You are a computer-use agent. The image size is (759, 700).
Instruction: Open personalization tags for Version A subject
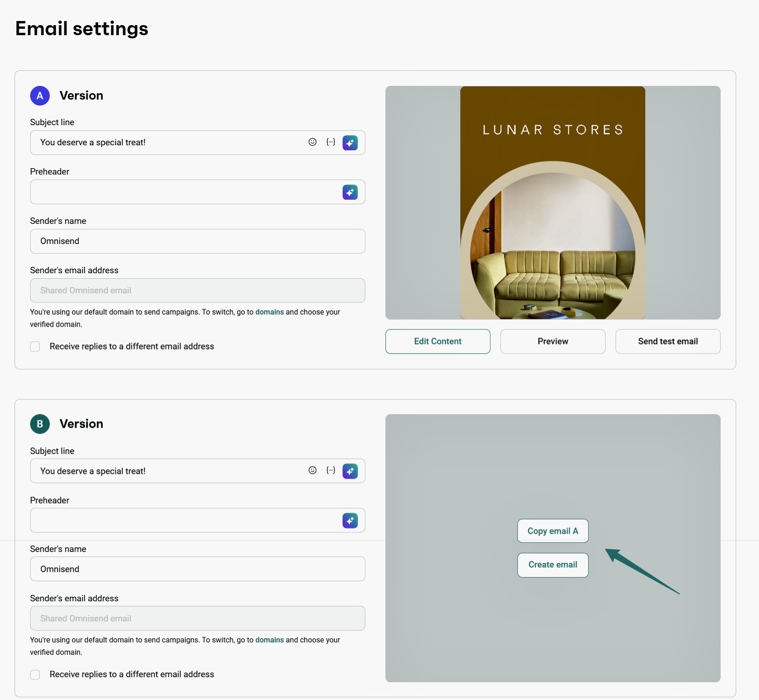click(x=330, y=142)
